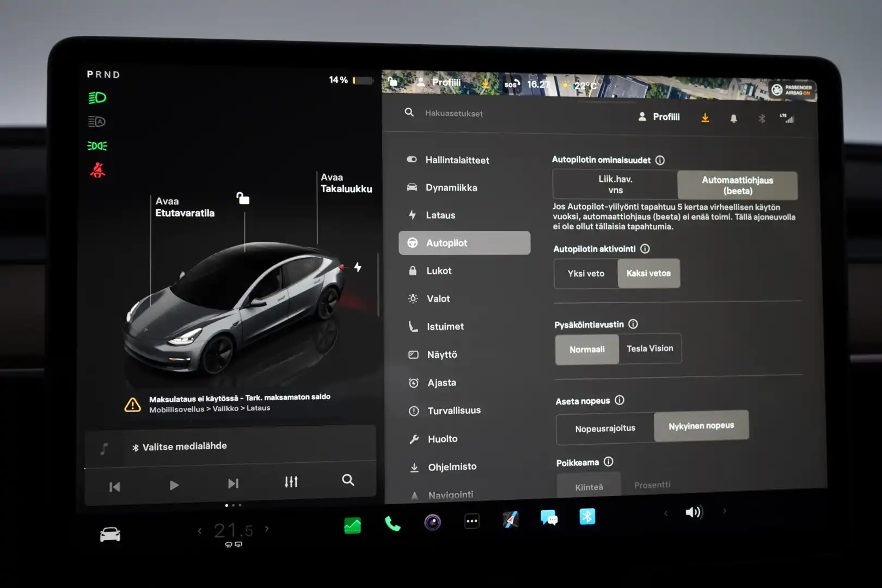Play media with the play button

174,485
